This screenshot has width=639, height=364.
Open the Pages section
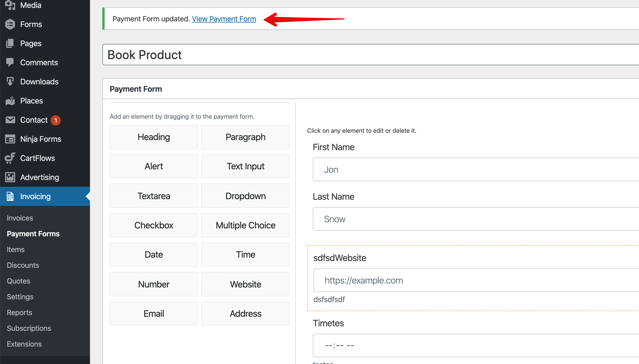click(x=31, y=43)
